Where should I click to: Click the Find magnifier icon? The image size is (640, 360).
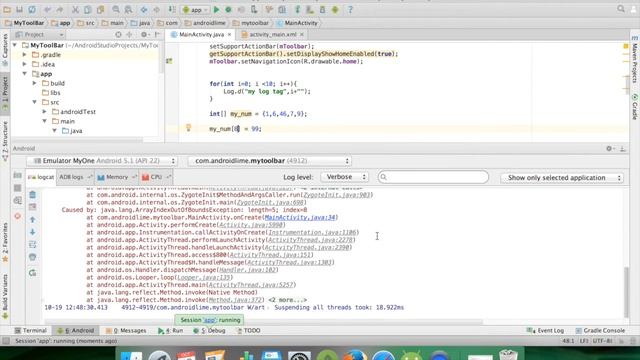[x=116, y=9]
